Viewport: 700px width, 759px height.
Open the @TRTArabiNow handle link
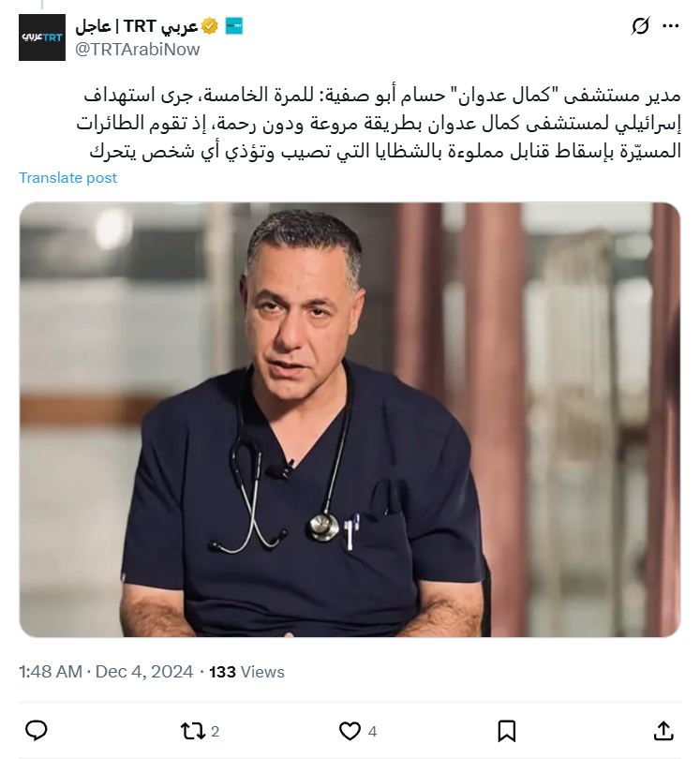pos(138,50)
